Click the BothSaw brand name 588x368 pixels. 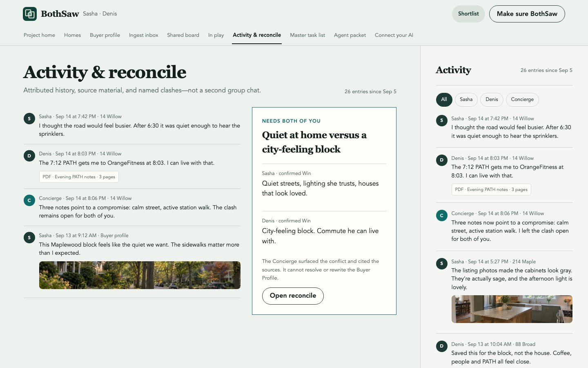(60, 14)
